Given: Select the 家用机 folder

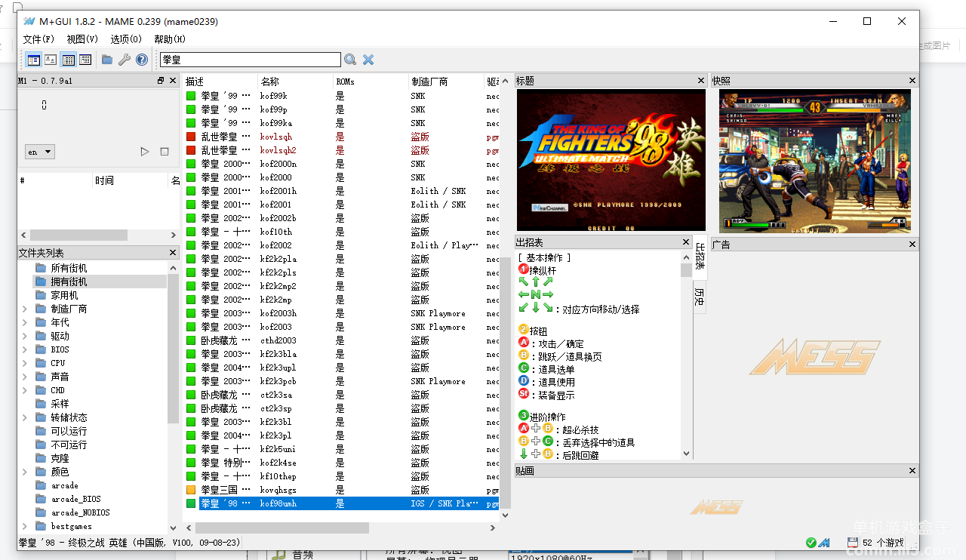Looking at the screenshot, I should tap(64, 295).
